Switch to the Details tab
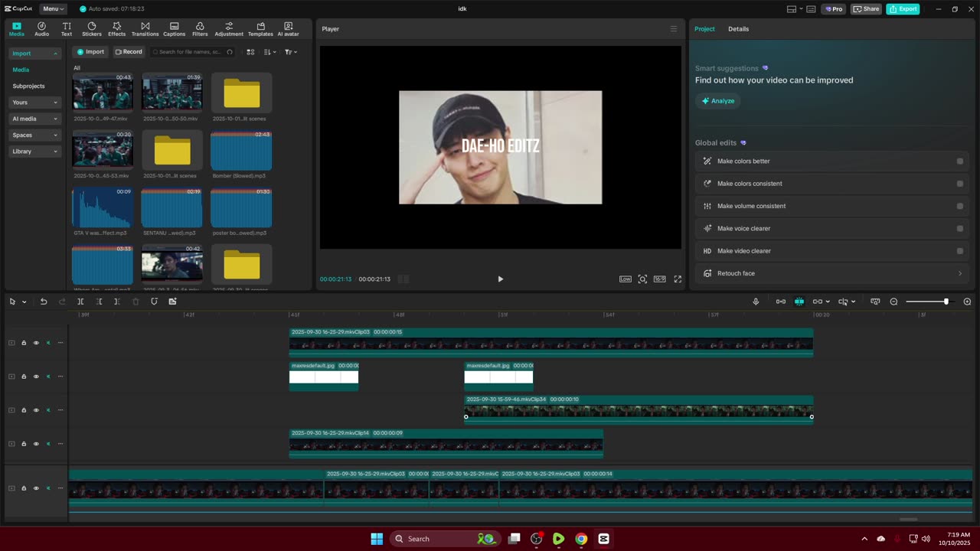 pos(738,29)
